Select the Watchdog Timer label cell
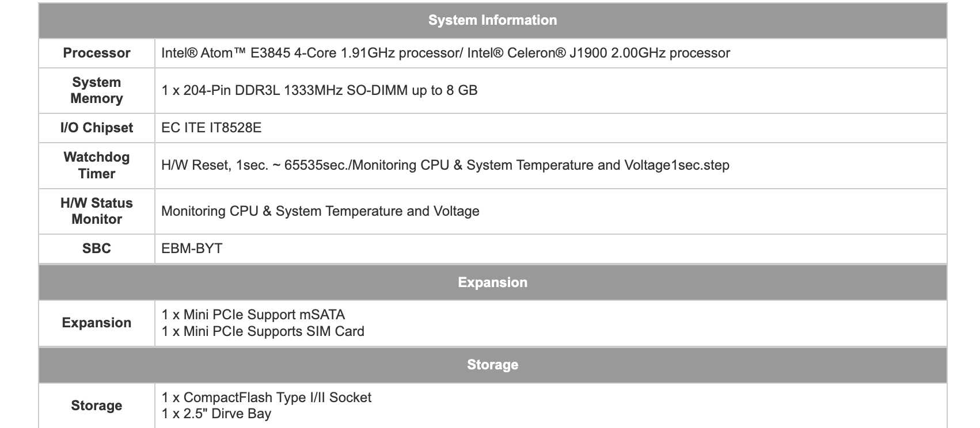Image resolution: width=980 pixels, height=428 pixels. tap(97, 165)
